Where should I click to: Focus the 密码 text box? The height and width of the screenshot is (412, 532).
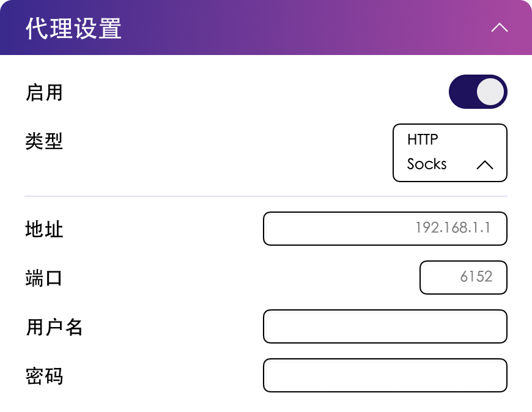385,375
